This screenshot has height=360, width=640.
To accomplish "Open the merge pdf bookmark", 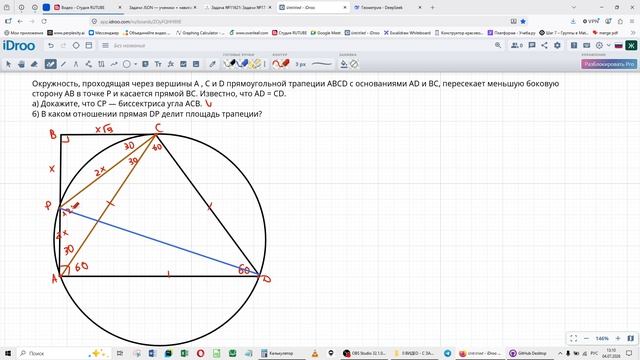I will (x=605, y=33).
